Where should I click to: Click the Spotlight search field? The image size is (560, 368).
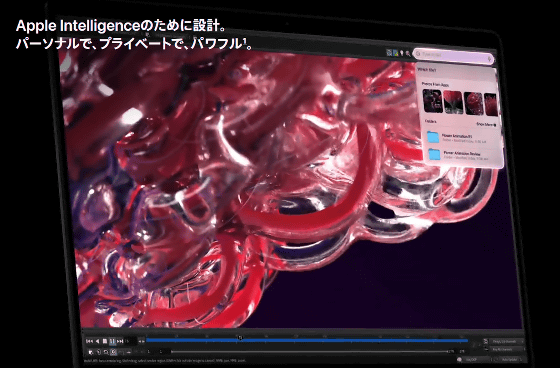tap(454, 55)
